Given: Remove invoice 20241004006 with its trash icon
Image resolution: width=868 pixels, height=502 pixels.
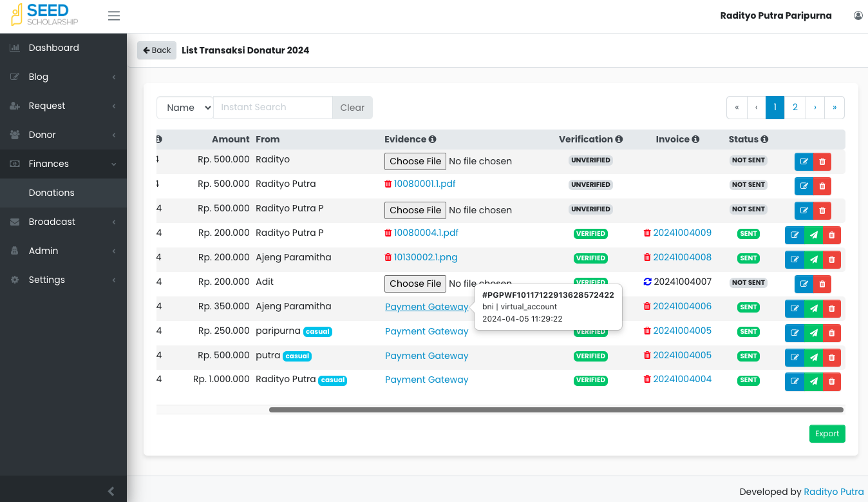Looking at the screenshot, I should 647,306.
